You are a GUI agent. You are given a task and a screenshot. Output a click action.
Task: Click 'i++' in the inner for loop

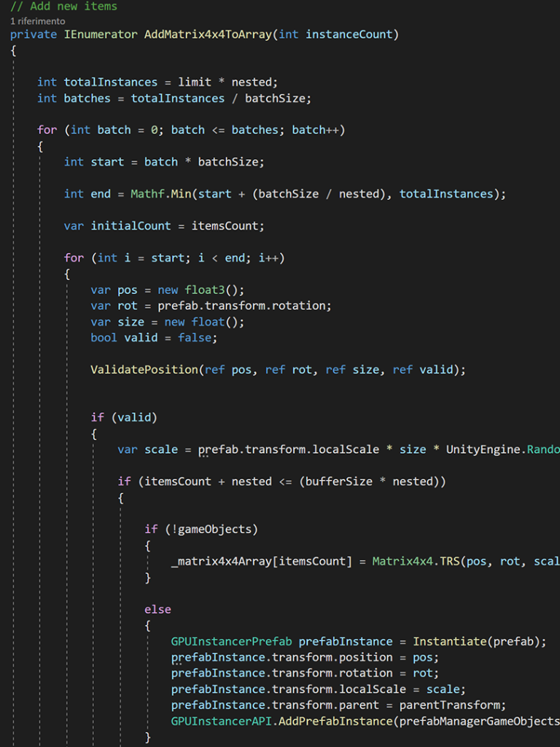(x=268, y=258)
